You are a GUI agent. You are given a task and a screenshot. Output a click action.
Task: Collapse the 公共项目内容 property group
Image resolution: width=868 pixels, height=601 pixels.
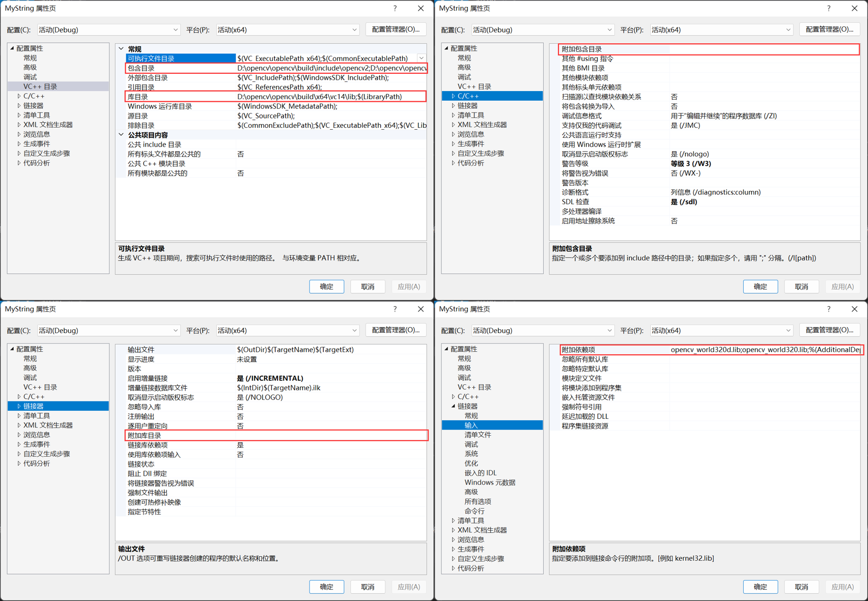(x=121, y=135)
